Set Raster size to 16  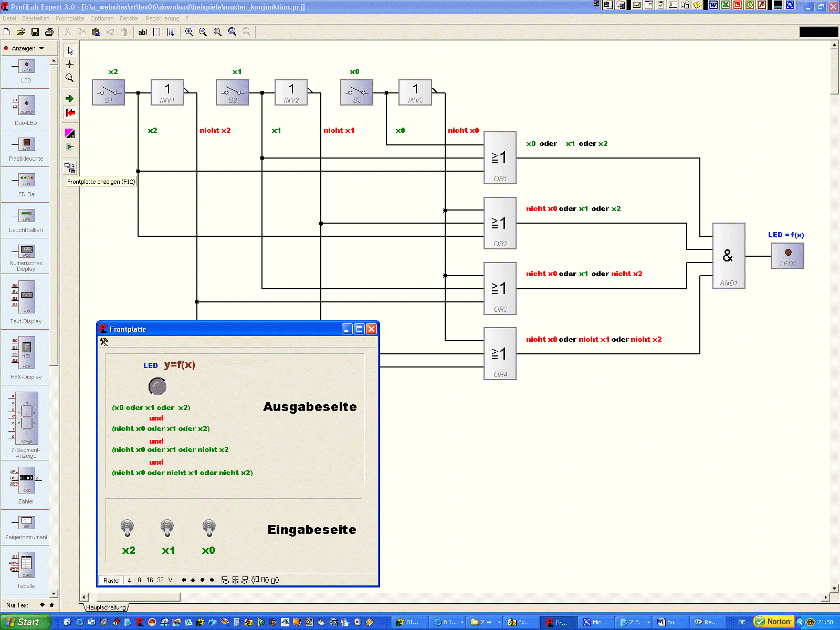click(150, 580)
